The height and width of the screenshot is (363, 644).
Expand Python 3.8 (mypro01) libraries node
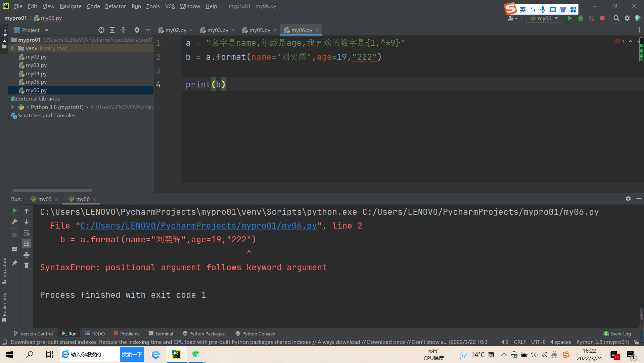click(x=13, y=107)
